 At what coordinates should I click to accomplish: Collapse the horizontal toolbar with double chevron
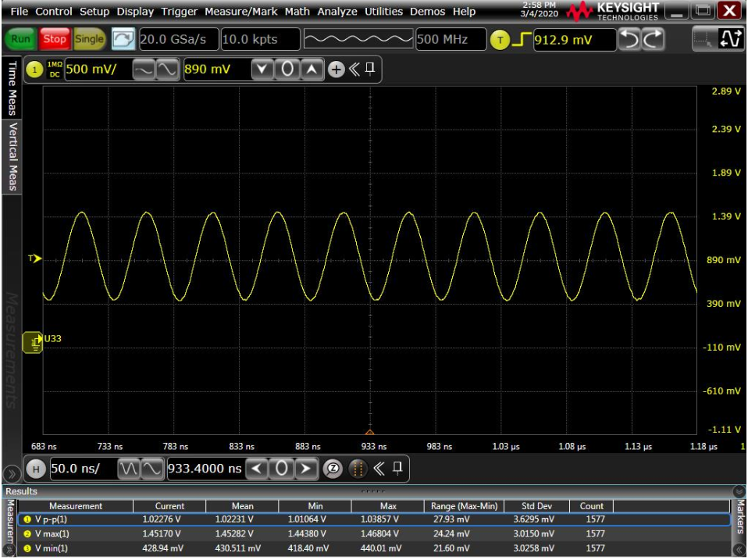(x=379, y=469)
